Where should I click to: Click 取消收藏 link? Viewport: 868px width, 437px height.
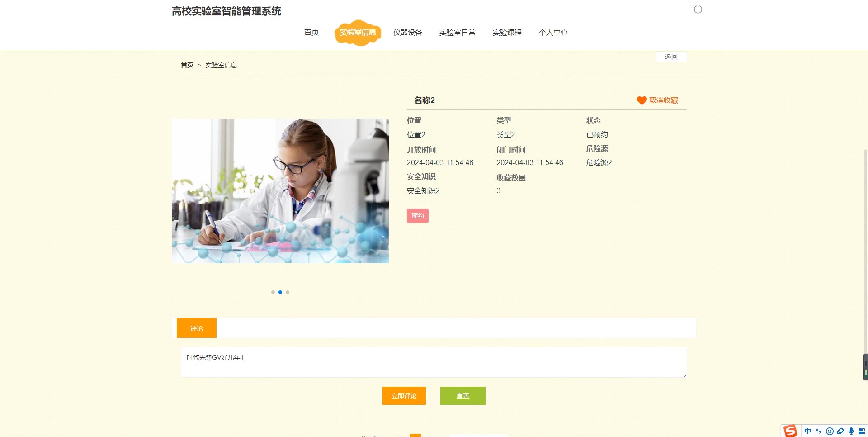click(x=664, y=100)
